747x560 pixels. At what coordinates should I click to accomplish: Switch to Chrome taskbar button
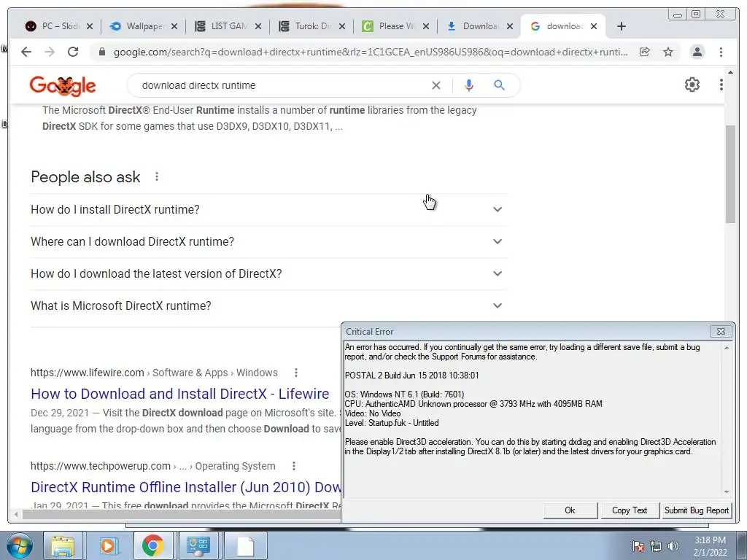click(153, 545)
